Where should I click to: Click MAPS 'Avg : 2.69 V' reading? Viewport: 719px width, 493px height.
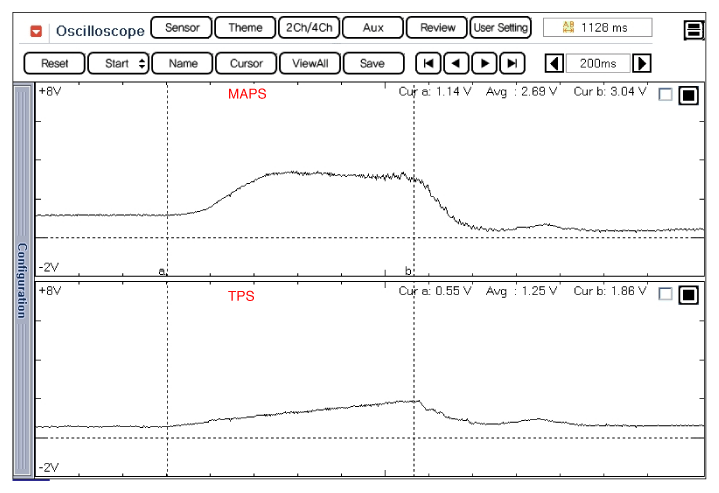point(521,92)
